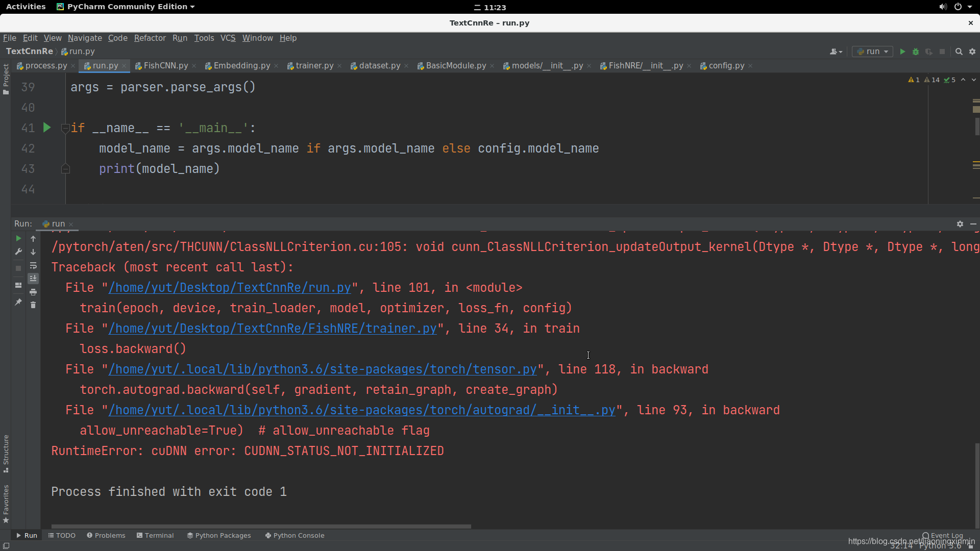Open the Terminal tool window
This screenshot has height=551, width=980.
click(x=155, y=535)
